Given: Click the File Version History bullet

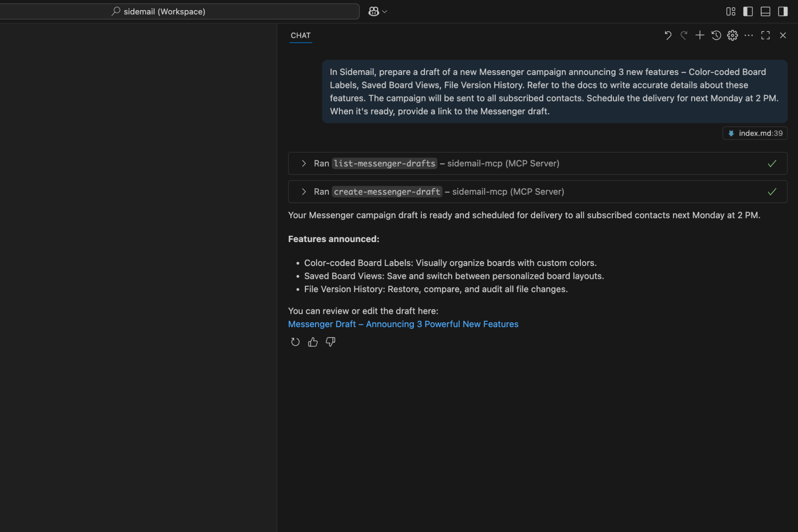Looking at the screenshot, I should (436, 289).
